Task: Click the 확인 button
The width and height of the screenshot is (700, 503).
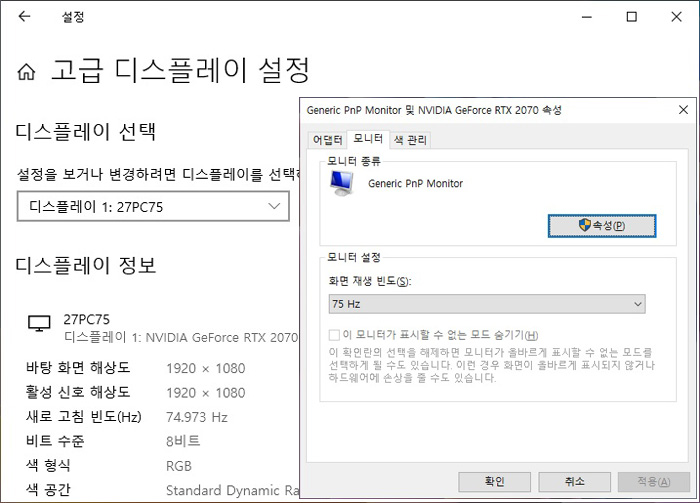Action: (x=494, y=482)
